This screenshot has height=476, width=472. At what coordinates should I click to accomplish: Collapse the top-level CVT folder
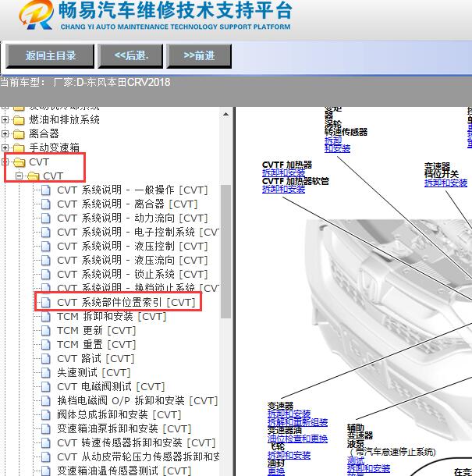pyautogui.click(x=5, y=162)
